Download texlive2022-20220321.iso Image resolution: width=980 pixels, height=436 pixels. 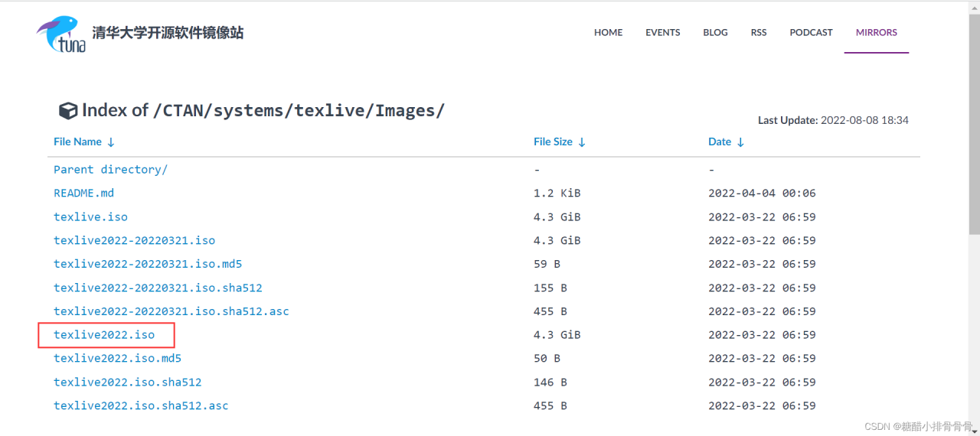tap(134, 241)
